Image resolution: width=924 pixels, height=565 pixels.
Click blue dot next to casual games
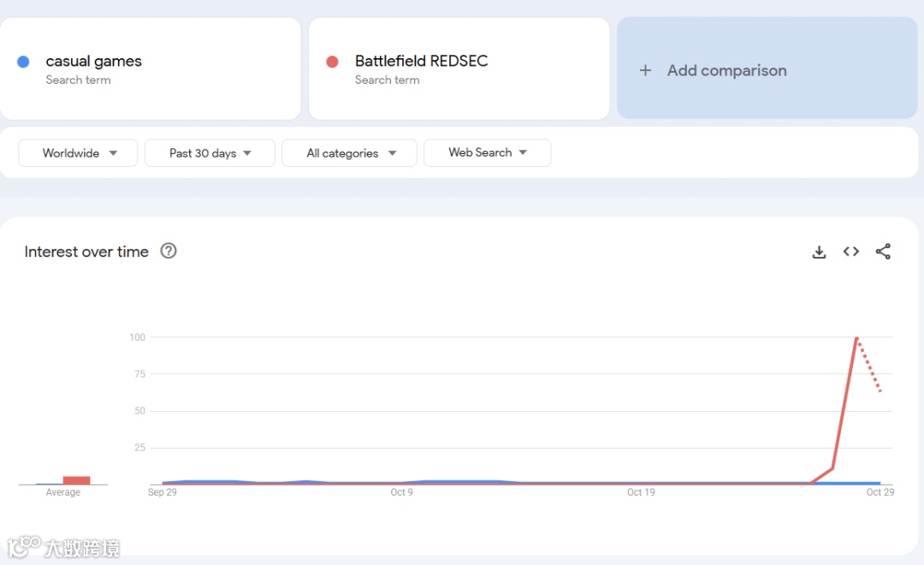pos(23,62)
